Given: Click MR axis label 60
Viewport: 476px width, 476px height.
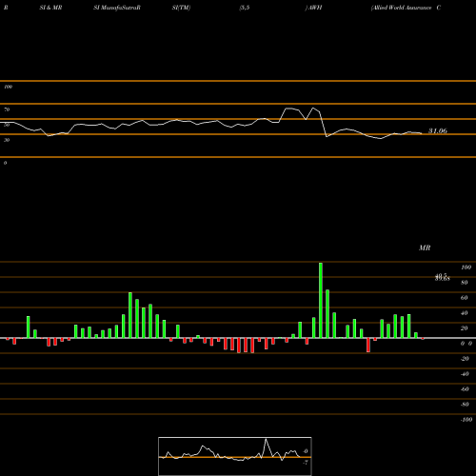Looking at the screenshot, I should click(465, 298).
